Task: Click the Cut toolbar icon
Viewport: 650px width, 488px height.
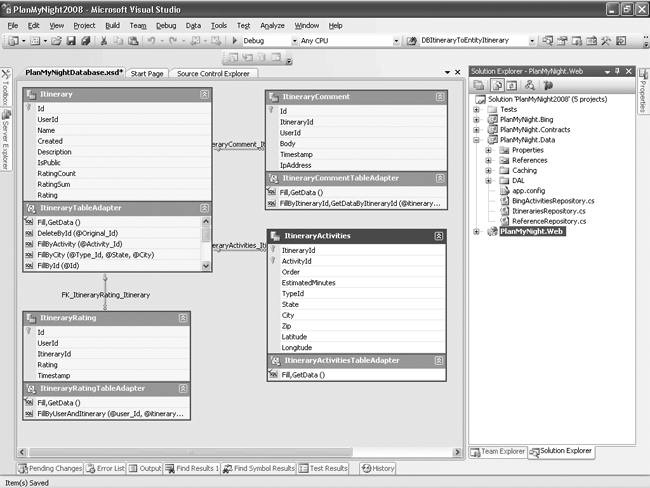Action: (x=104, y=41)
